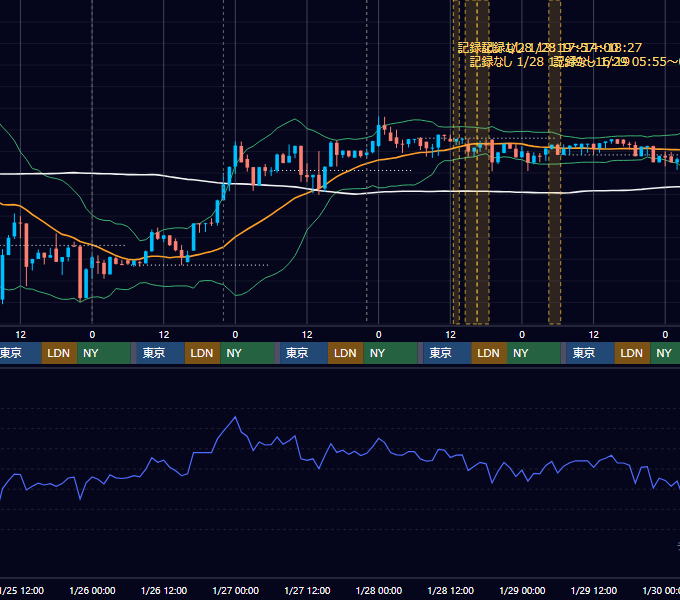Click the 1/29 00:00 time axis label
Viewport: 680px width, 600px height.
[x=522, y=590]
